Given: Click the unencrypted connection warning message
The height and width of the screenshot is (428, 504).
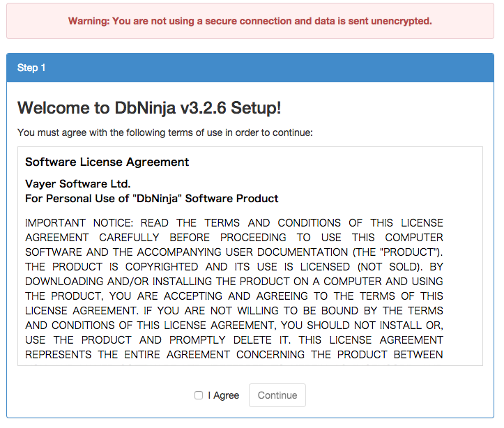Looking at the screenshot, I should click(x=250, y=21).
